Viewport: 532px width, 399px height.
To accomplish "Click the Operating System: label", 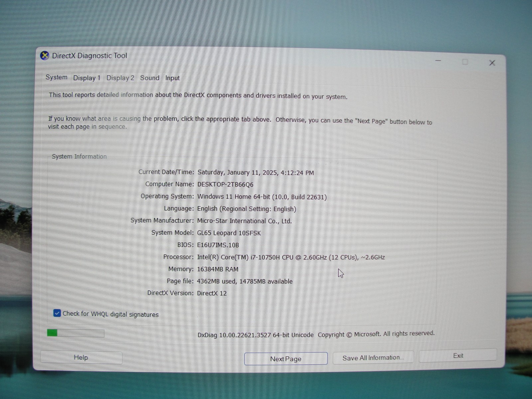I will (167, 196).
